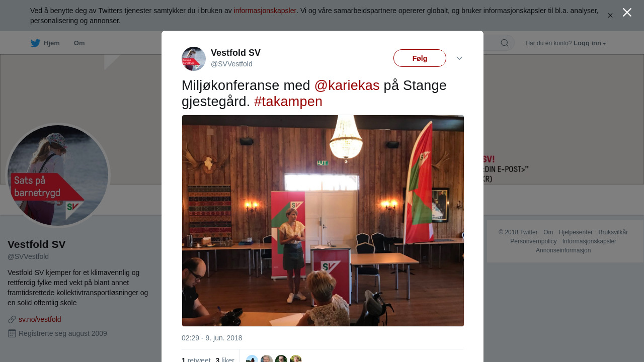Click the Twitter bird home icon
The image size is (644, 362).
(35, 43)
